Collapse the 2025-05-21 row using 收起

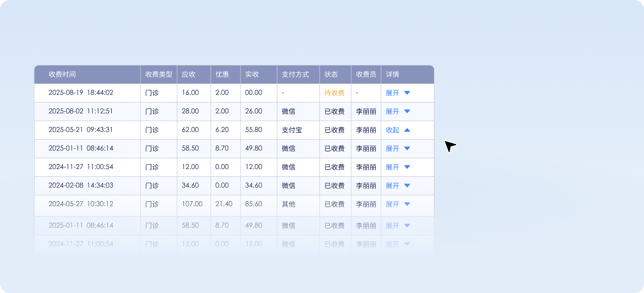(392, 130)
